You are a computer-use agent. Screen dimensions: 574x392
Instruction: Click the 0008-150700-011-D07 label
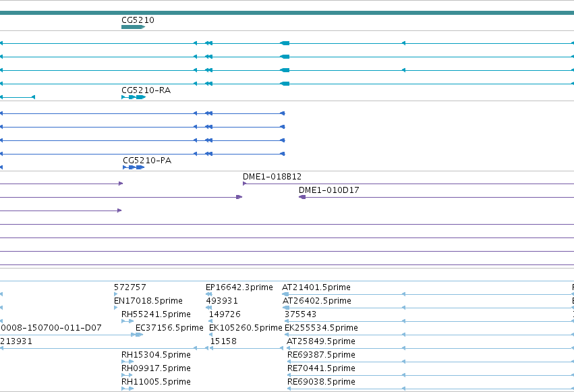pos(51,328)
